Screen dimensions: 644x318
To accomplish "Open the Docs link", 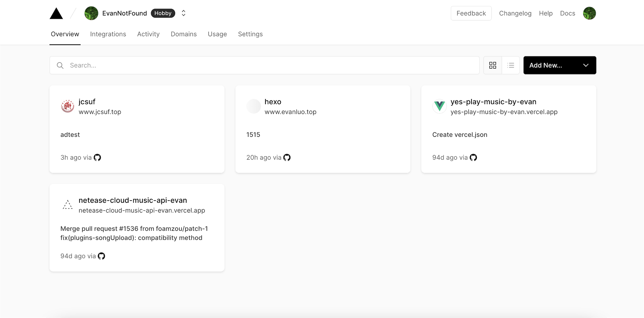I will 568,13.
